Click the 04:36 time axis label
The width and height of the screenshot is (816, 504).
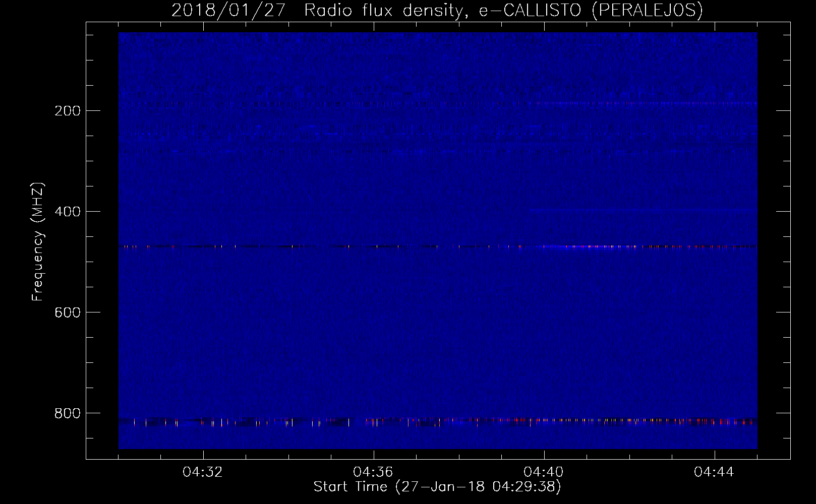click(373, 472)
